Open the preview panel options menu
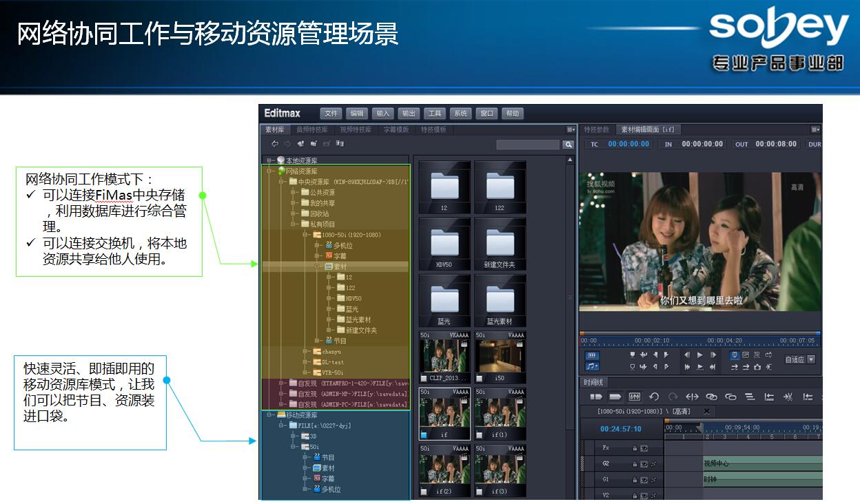Screen dimensions: 860x504 tap(815, 129)
